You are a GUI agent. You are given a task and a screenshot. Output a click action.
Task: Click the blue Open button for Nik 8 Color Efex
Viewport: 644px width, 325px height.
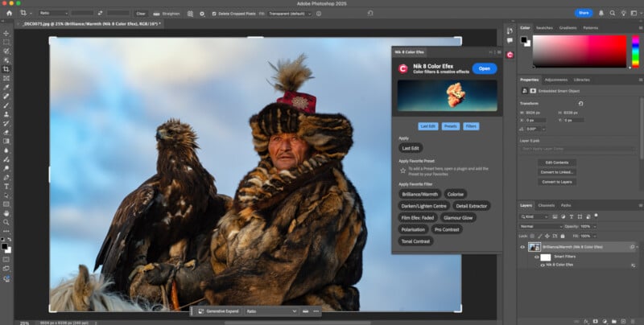[484, 69]
